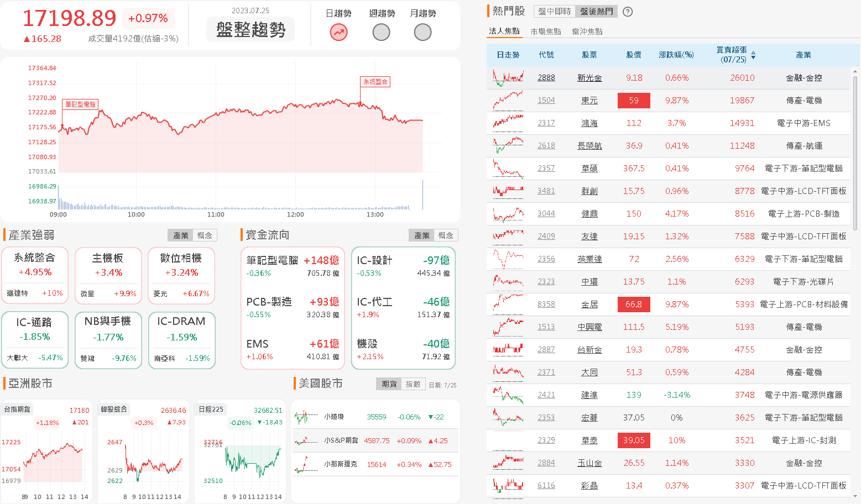The height and width of the screenshot is (504, 861).
Task: Click the 筆記型電腦 marker on intraday chart
Action: pyautogui.click(x=81, y=104)
